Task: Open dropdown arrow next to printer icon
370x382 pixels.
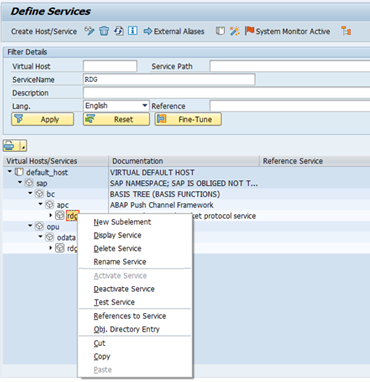Action: pyautogui.click(x=23, y=146)
